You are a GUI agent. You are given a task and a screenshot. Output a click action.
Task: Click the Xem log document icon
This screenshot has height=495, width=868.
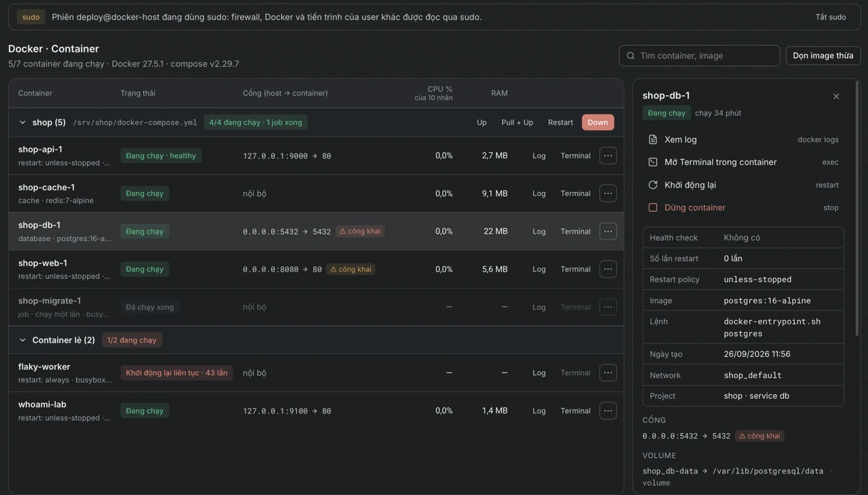point(653,139)
